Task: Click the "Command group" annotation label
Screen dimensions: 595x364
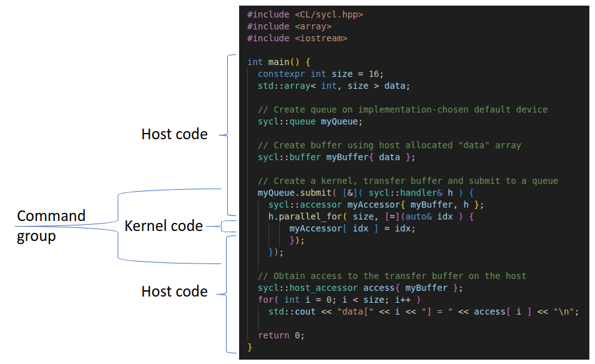Action: 51,226
